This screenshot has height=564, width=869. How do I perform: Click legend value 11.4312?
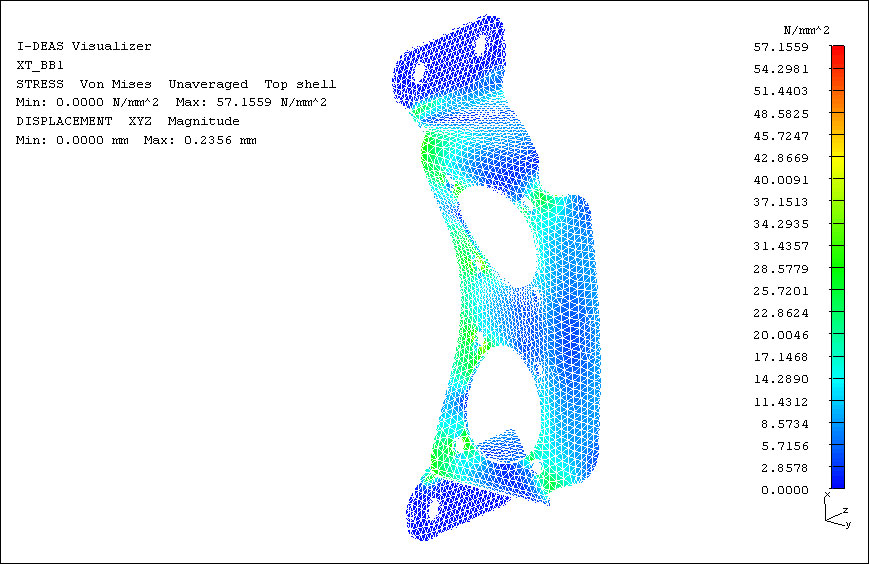(x=781, y=402)
